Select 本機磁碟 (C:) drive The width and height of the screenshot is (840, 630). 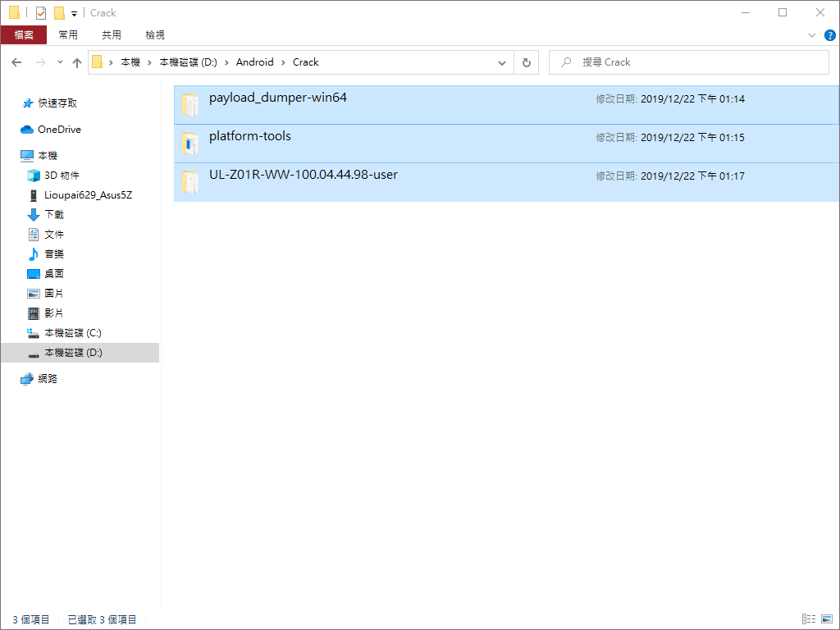(73, 333)
